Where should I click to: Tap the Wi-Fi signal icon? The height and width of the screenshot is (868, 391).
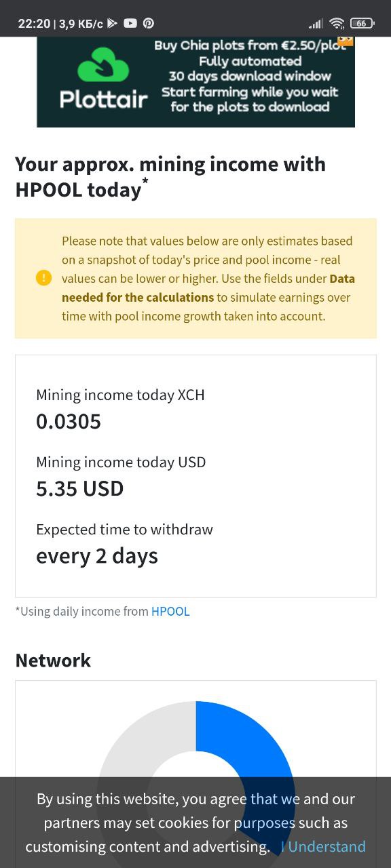click(337, 23)
